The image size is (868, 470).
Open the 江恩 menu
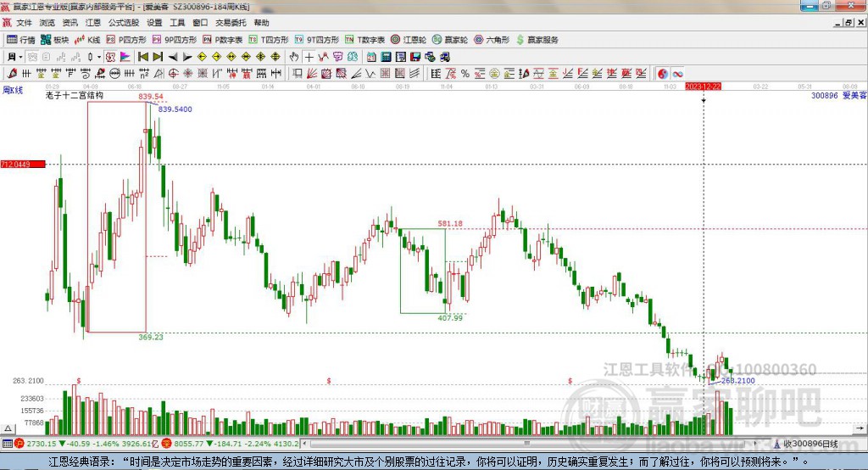[93, 23]
